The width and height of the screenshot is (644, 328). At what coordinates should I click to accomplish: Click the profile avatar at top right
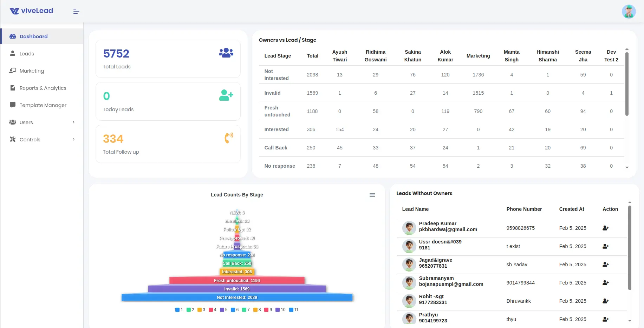pos(629,11)
